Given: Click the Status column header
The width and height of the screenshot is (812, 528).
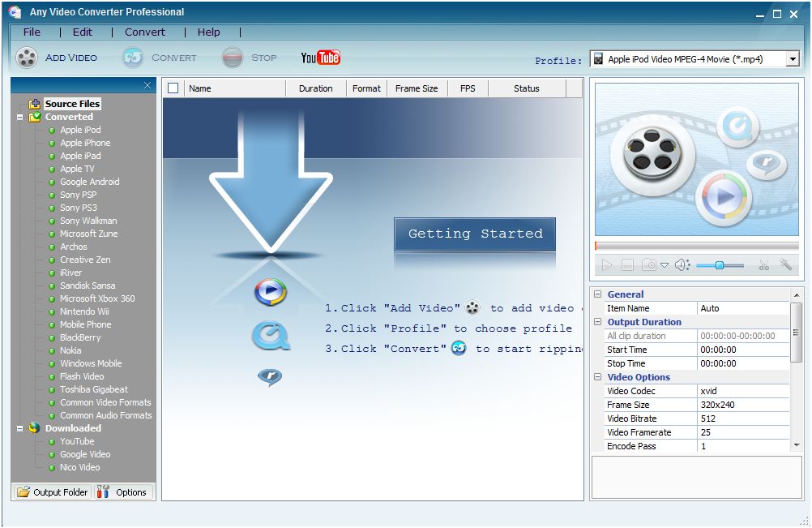Looking at the screenshot, I should tap(527, 88).
